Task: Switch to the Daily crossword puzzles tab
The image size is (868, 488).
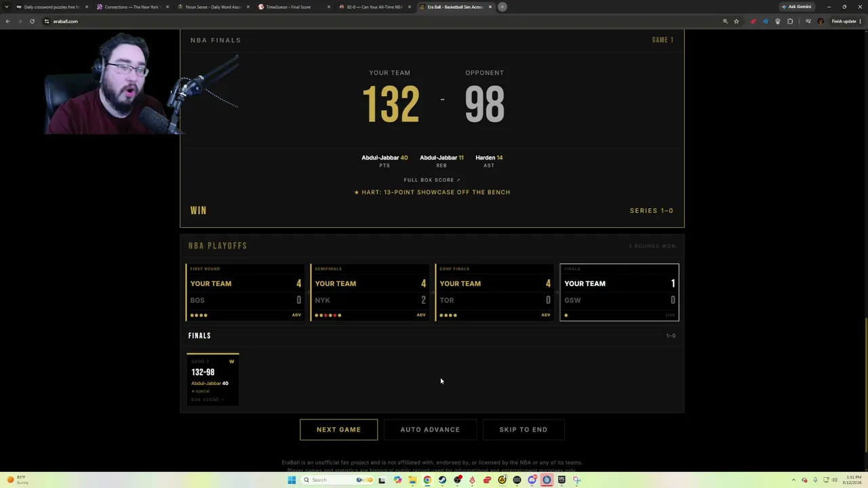Action: [x=52, y=7]
